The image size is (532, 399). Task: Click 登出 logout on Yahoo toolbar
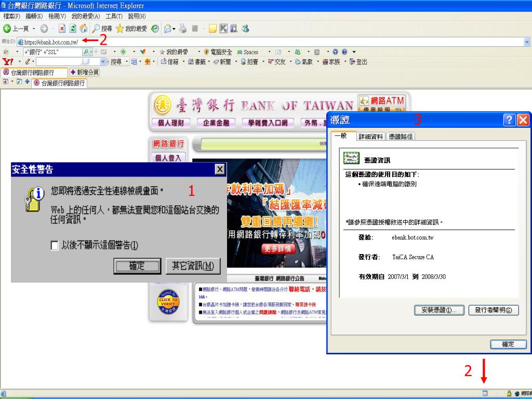pyautogui.click(x=358, y=62)
